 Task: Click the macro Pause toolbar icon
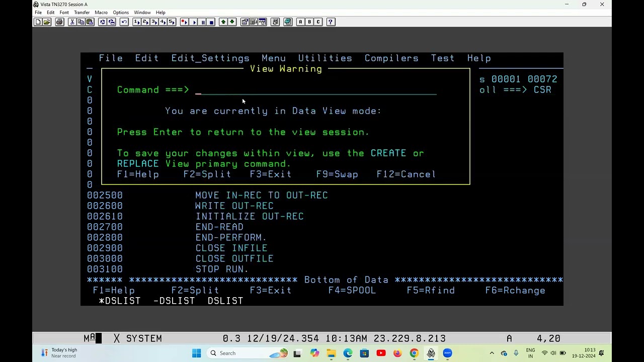click(x=202, y=22)
